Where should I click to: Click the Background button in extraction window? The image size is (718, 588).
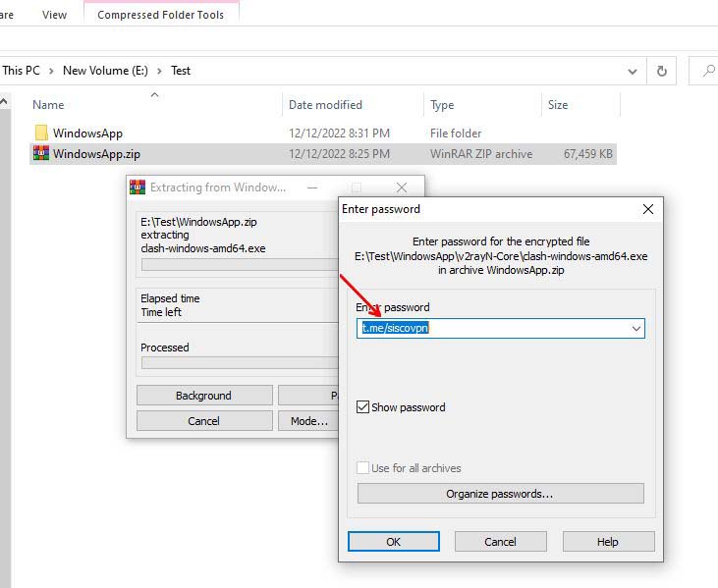coord(203,396)
